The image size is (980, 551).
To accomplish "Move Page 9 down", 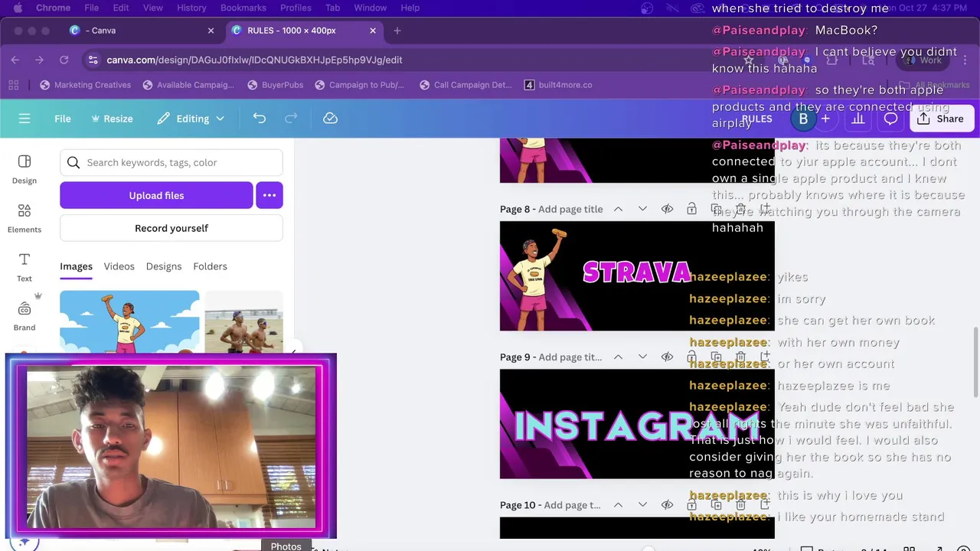I will [x=642, y=357].
